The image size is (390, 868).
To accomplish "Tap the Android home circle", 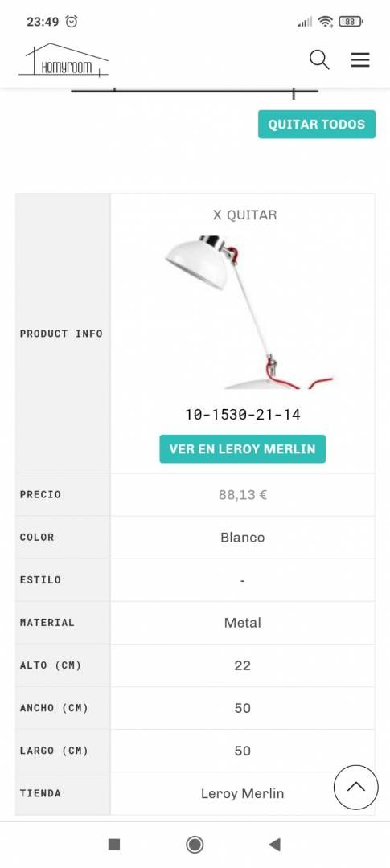I will (195, 844).
